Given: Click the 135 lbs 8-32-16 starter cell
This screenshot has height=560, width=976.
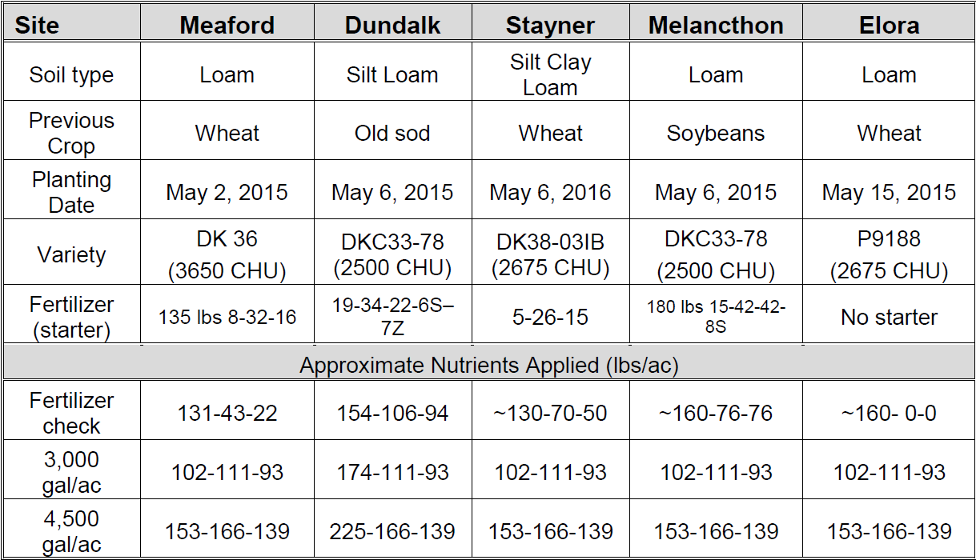Looking at the screenshot, I should [227, 318].
